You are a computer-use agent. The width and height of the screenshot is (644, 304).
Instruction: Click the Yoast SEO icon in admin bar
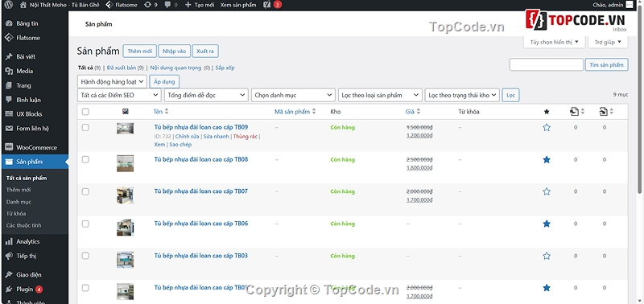coord(267,5)
